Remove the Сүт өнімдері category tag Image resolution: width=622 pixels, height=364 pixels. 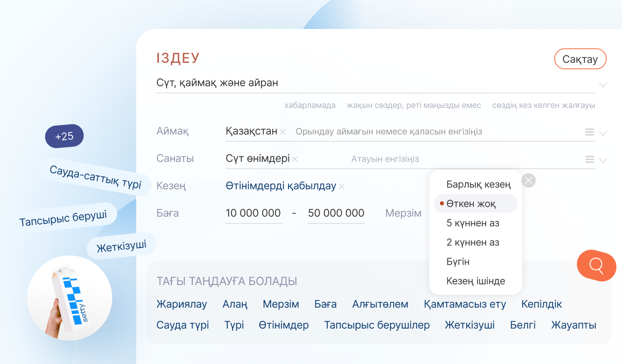click(295, 159)
